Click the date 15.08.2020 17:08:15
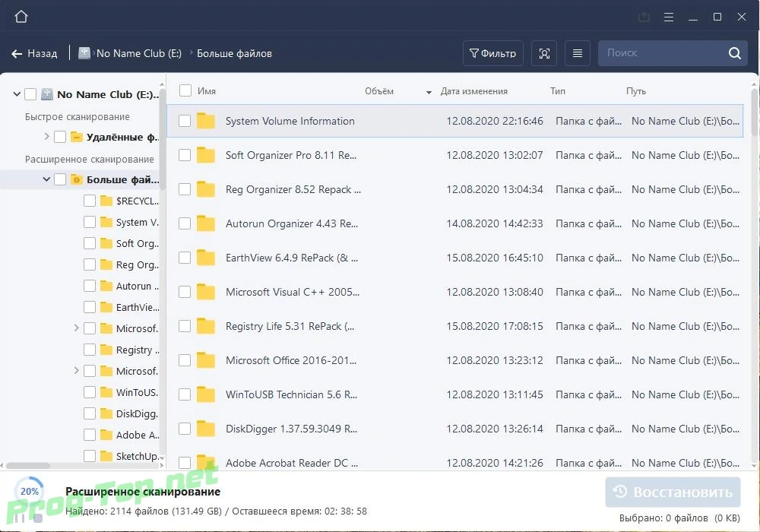The image size is (760, 532). point(495,326)
